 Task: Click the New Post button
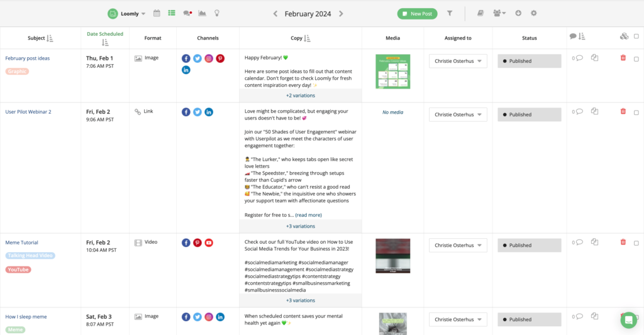(x=417, y=13)
